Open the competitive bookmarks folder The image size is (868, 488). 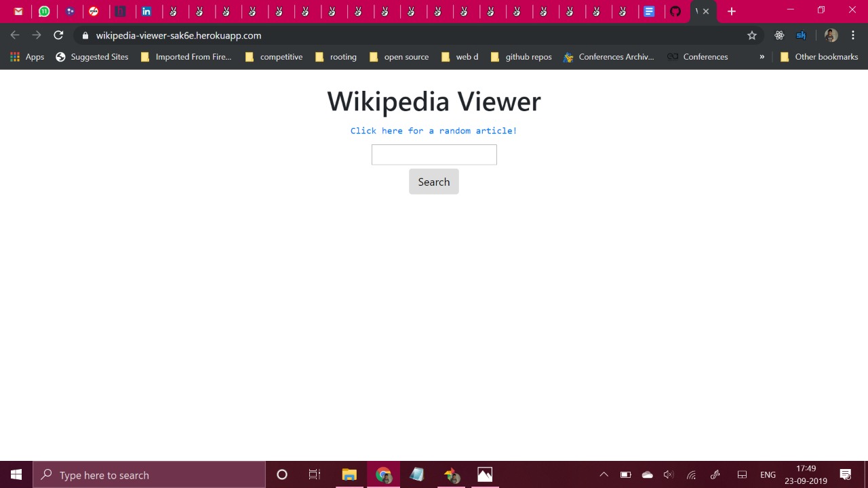coord(274,57)
